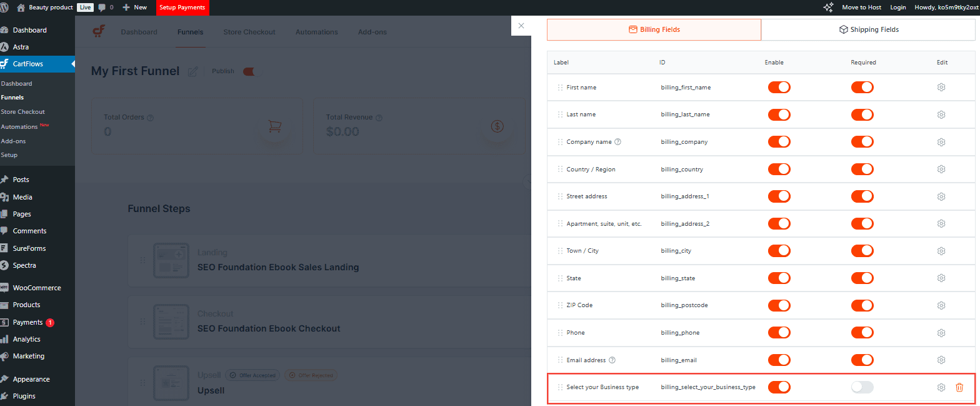Disable the Company name Enable toggle
This screenshot has height=406, width=980.
point(779,142)
